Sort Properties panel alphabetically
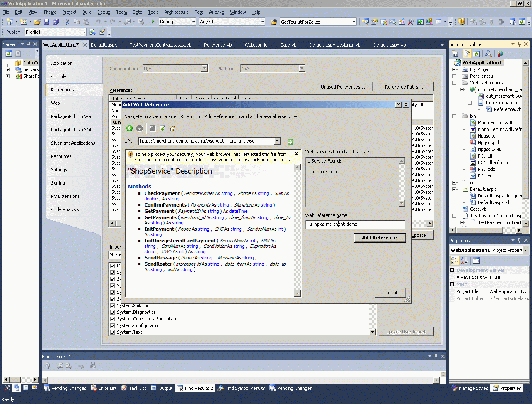 tap(464, 261)
